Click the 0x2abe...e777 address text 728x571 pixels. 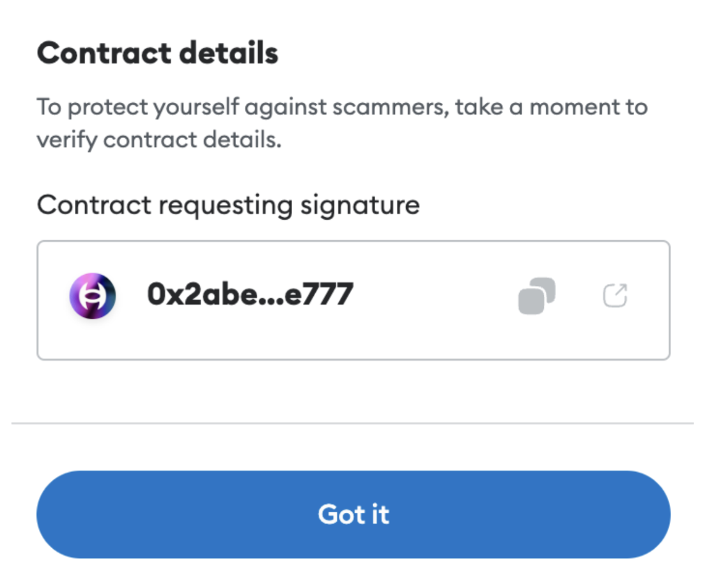(x=250, y=295)
